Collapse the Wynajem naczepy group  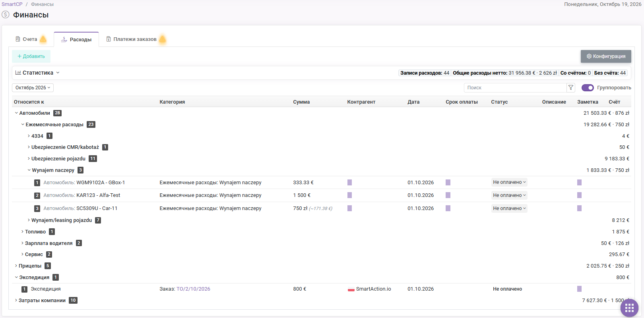29,170
